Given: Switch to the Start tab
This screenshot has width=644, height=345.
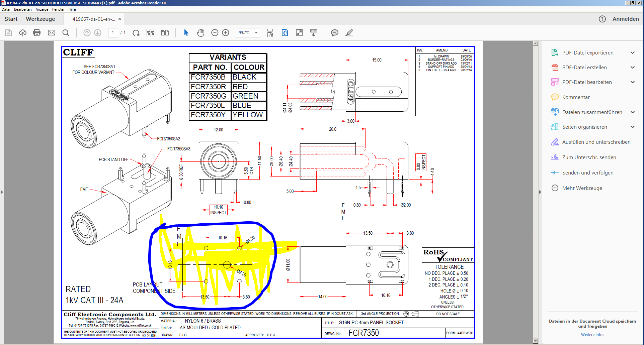Looking at the screenshot, I should (11, 19).
